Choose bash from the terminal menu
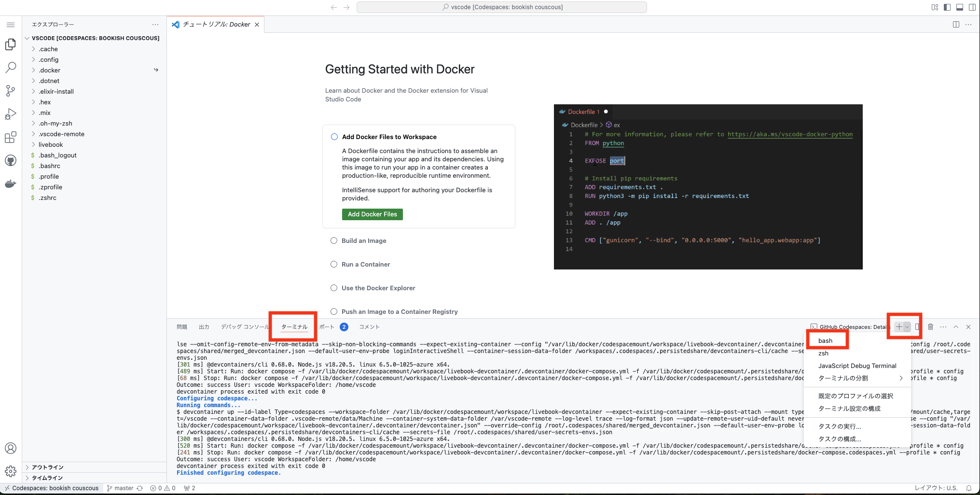This screenshot has height=495, width=980. (857, 341)
